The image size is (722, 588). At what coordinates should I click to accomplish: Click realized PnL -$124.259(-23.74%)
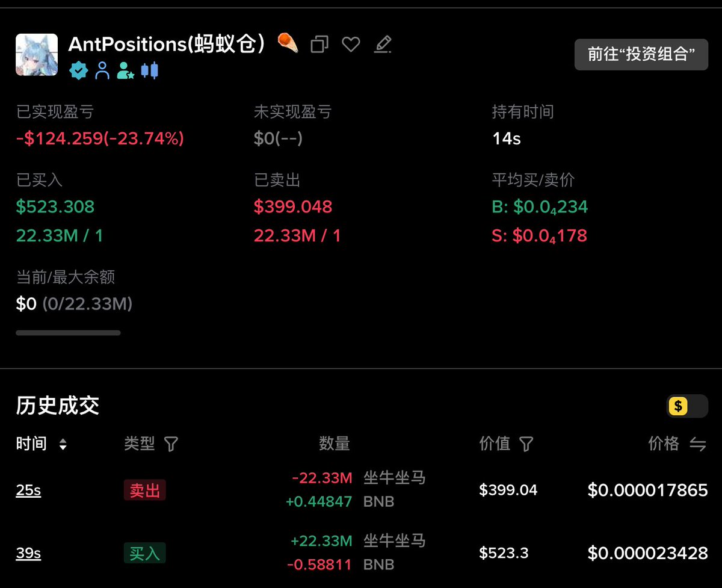click(100, 139)
